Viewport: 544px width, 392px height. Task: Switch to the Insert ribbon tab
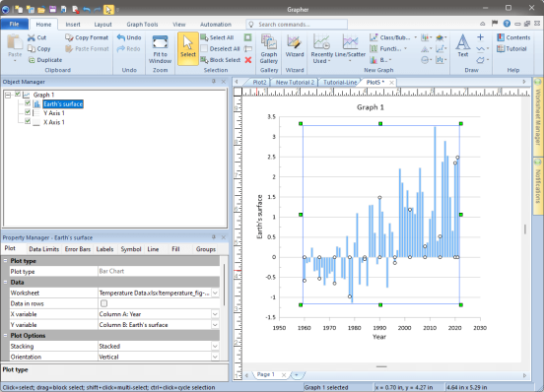pyautogui.click(x=73, y=25)
